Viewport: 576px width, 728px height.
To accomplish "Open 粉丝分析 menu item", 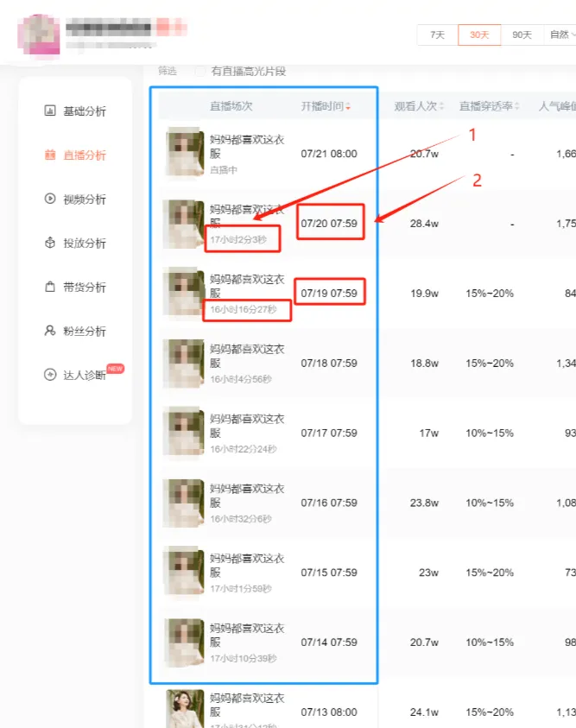I will click(x=85, y=331).
